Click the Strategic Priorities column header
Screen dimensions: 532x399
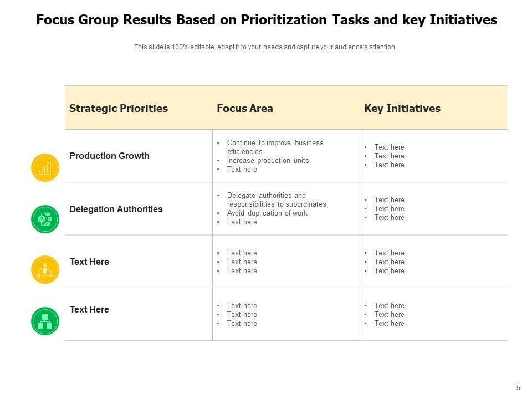(119, 109)
